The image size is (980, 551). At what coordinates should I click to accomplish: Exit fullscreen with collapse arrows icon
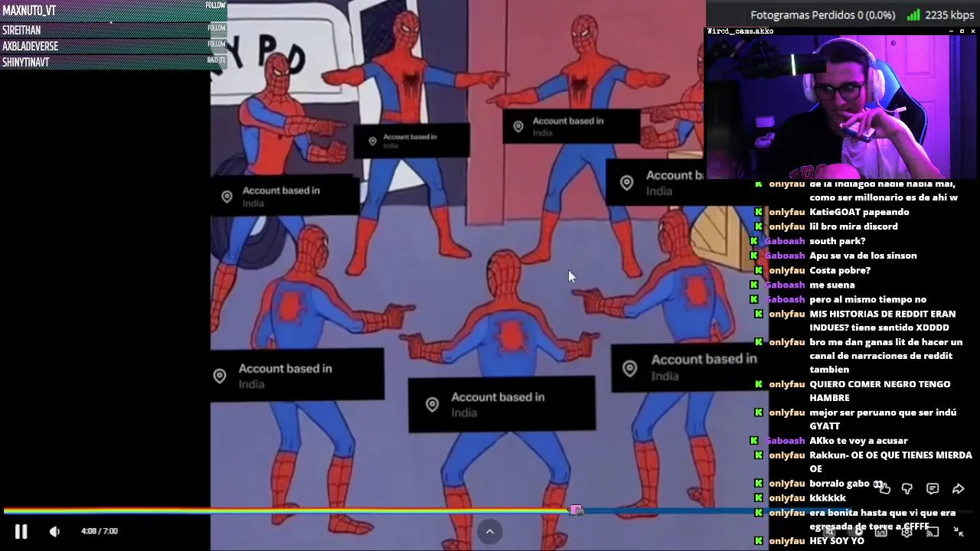click(958, 531)
